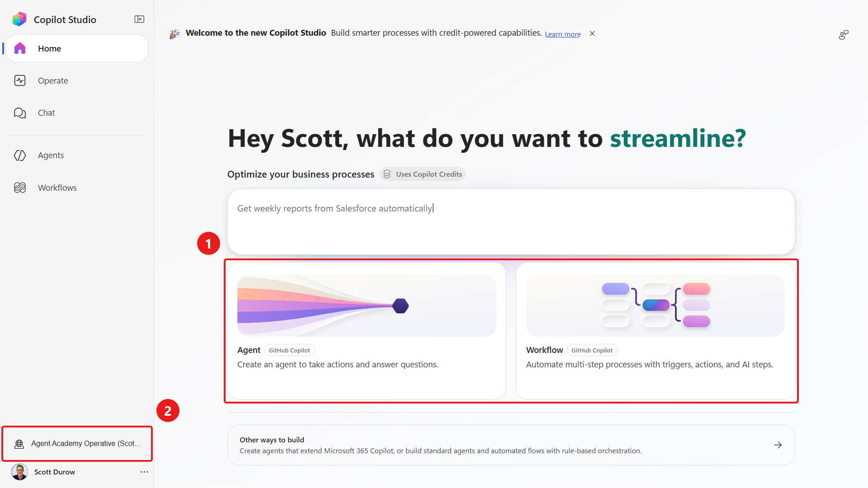Image resolution: width=868 pixels, height=488 pixels.
Task: Open Other ways to build
Action: coord(511,445)
